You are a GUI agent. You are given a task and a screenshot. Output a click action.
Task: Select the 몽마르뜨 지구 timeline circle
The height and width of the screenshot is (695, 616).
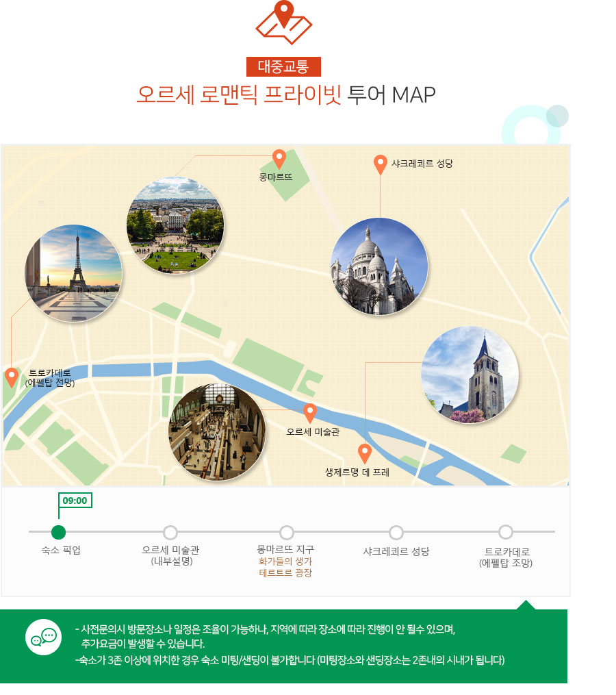coord(287,532)
